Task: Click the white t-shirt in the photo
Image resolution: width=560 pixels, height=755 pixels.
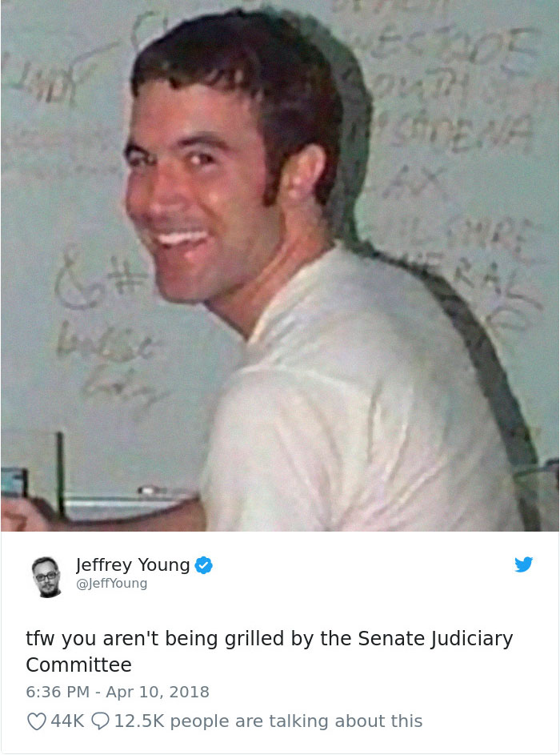Action: pos(356,400)
